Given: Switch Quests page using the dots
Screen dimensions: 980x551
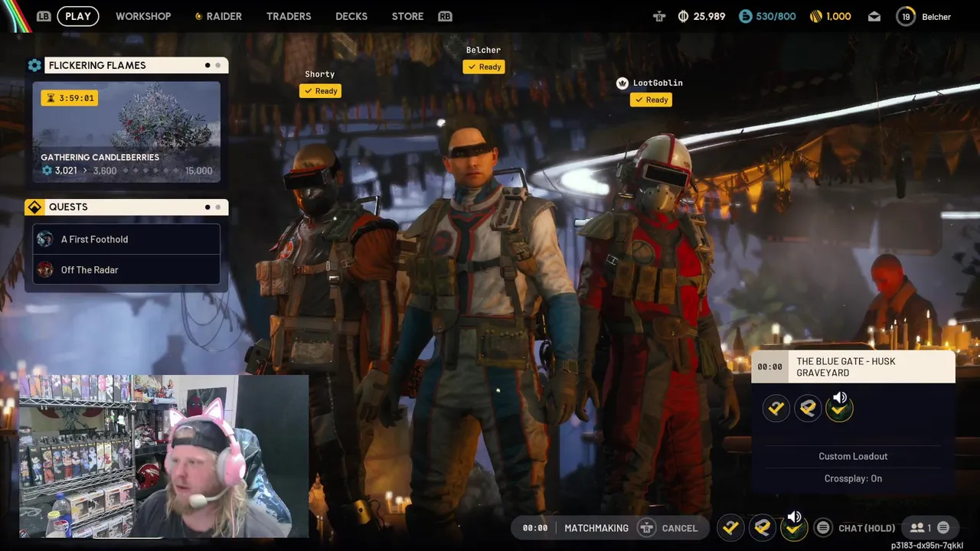Looking at the screenshot, I should coord(213,207).
